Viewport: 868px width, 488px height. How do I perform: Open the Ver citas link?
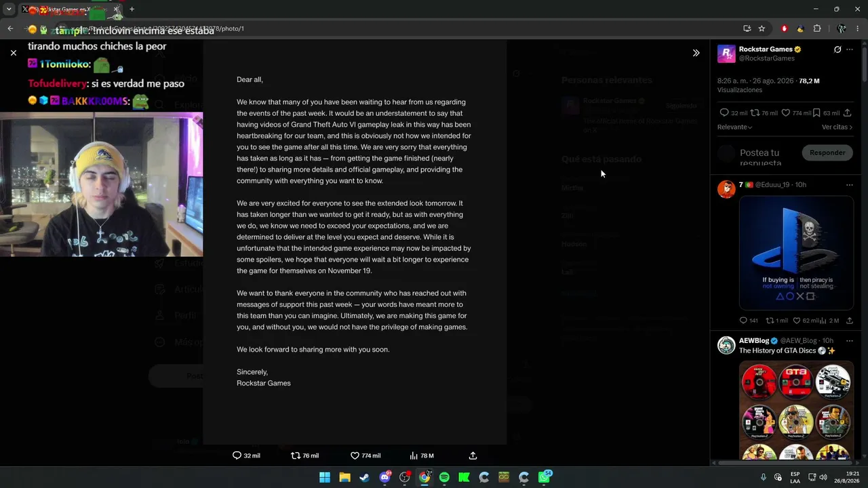837,127
